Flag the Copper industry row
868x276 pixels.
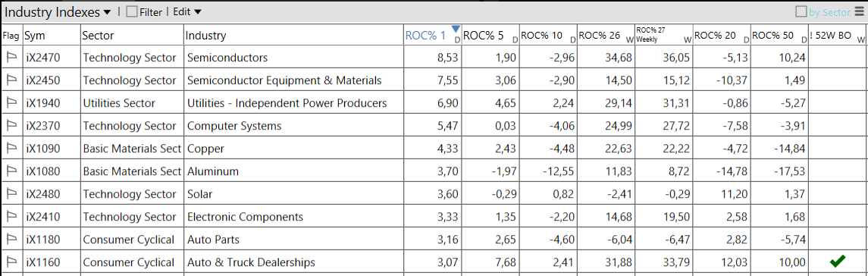[x=11, y=149]
